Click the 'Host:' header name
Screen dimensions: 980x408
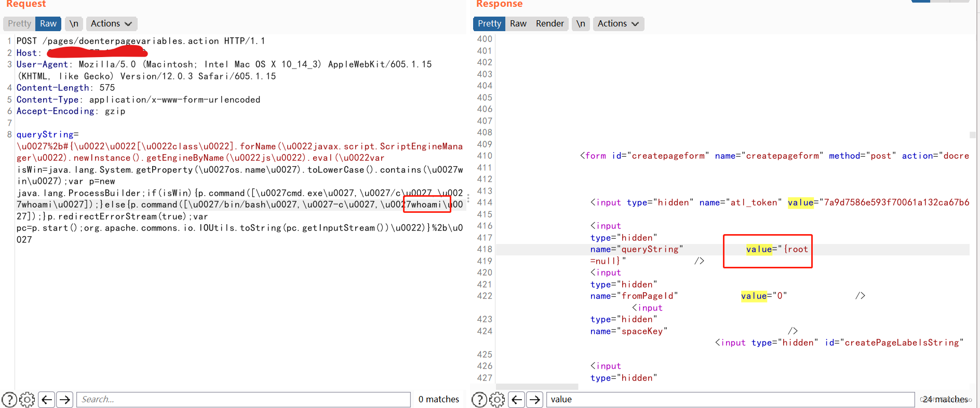[x=29, y=53]
